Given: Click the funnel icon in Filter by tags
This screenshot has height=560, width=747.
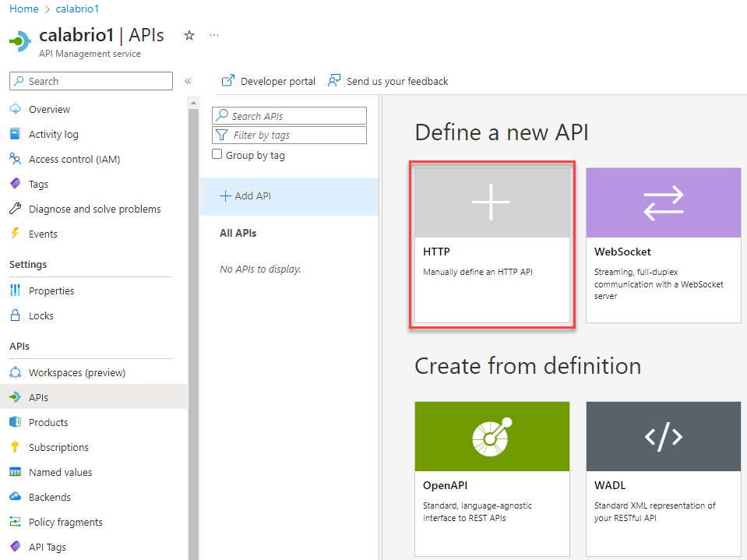Looking at the screenshot, I should click(222, 136).
